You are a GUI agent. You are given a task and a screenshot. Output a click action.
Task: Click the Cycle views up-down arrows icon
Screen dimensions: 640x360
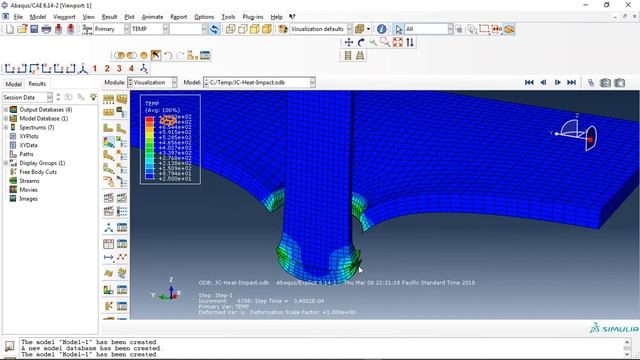click(x=410, y=42)
